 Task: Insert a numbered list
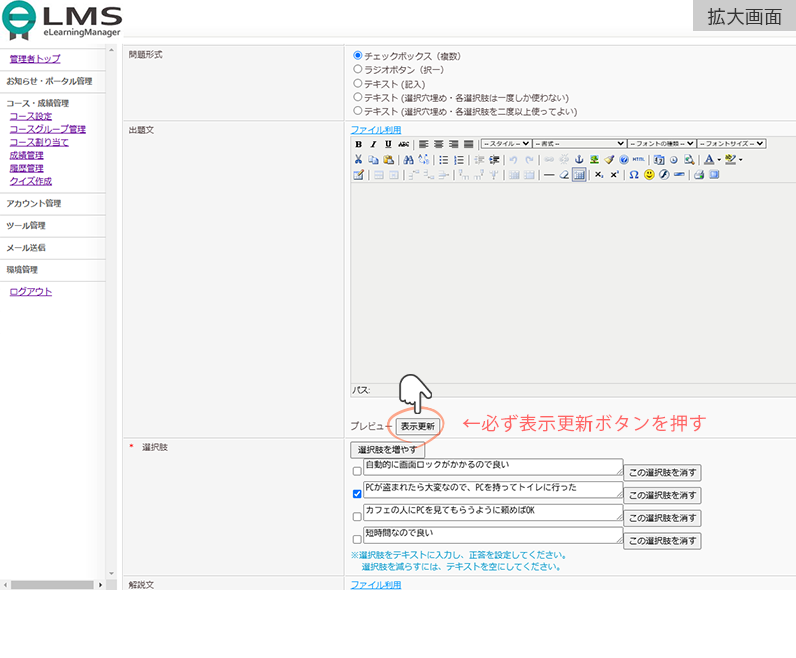tap(459, 159)
